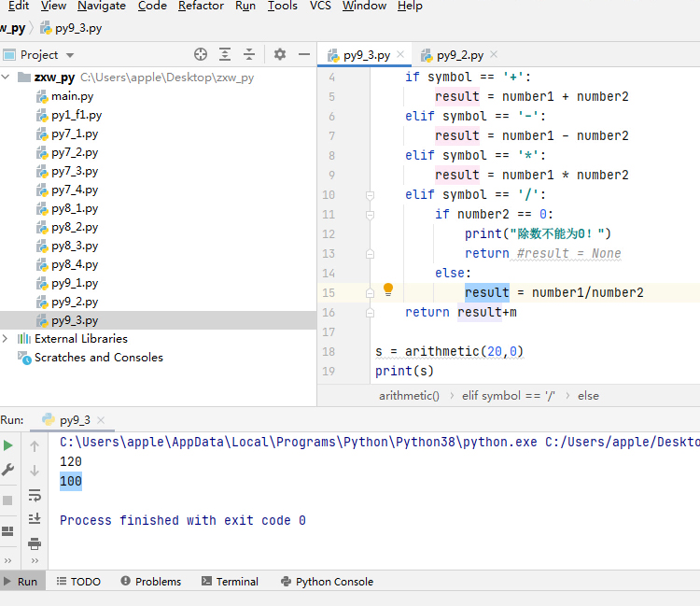Screen dimensions: 700x606
Task: Click the print icon in Run console
Action: point(35,543)
